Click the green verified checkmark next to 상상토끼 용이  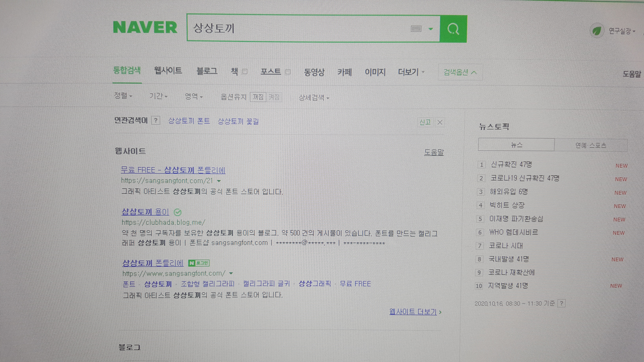tap(178, 212)
